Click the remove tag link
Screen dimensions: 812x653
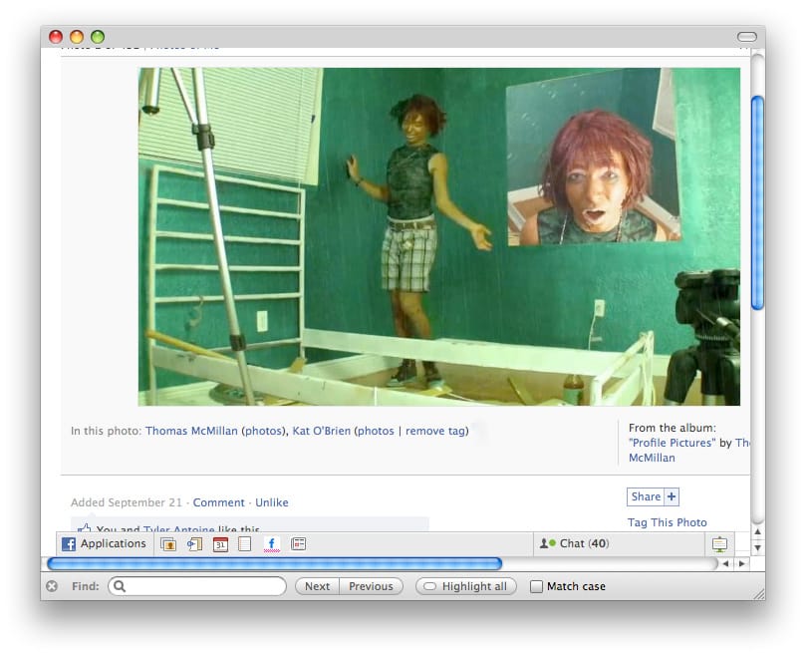434,431
